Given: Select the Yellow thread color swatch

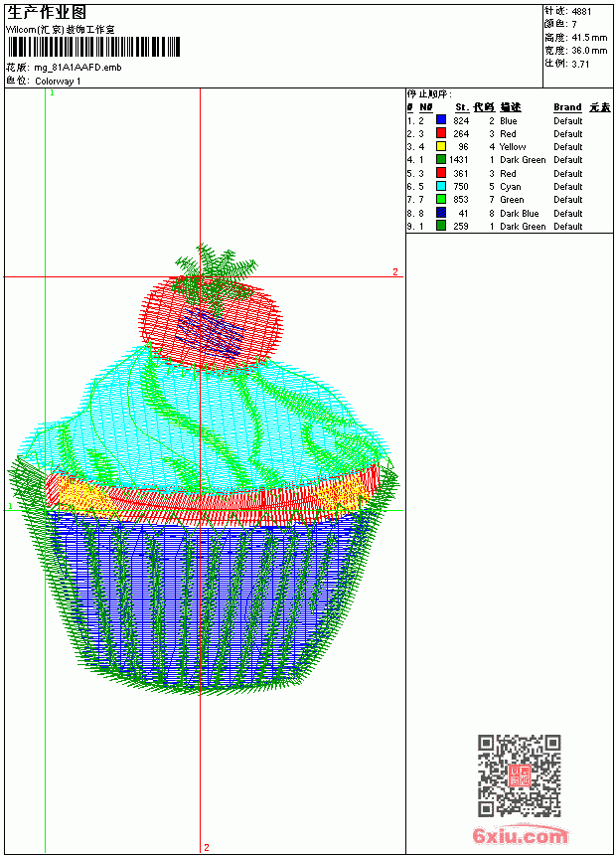Looking at the screenshot, I should coord(441,147).
